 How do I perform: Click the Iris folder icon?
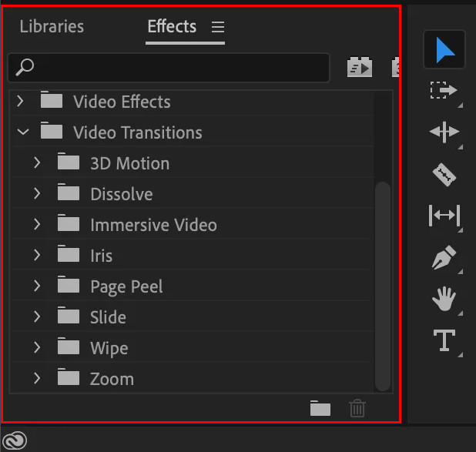pos(69,253)
